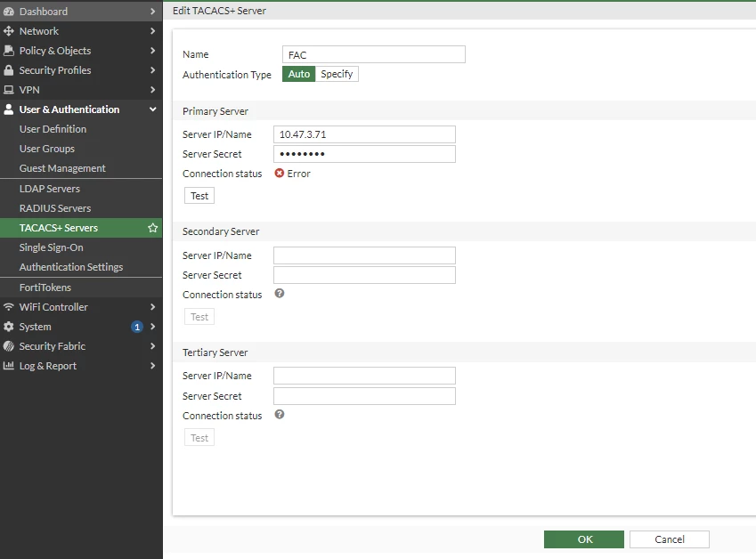Click Tertiary Server IP/Name field
Image resolution: width=756 pixels, height=559 pixels.
364,376
